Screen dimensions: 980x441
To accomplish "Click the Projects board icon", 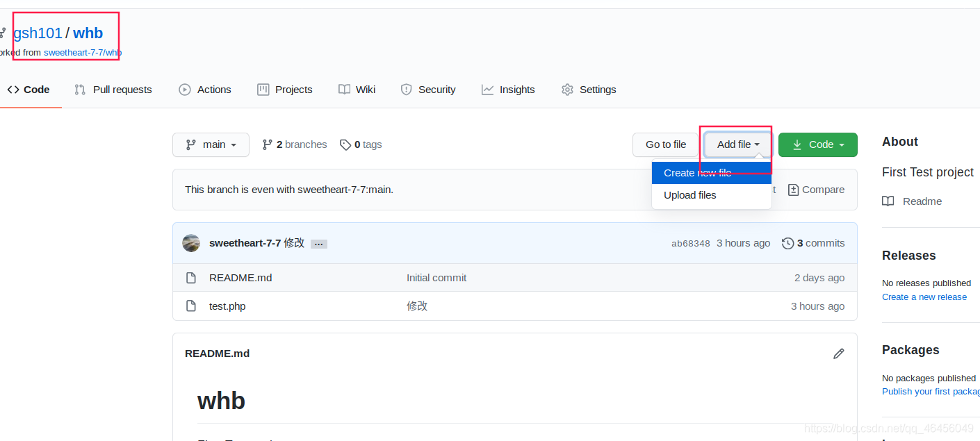I will tap(263, 90).
